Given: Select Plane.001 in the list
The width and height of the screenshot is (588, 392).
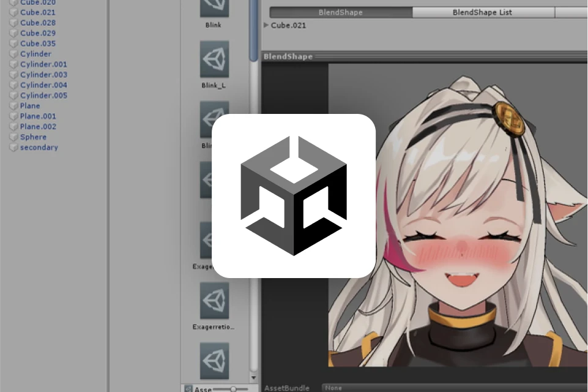Looking at the screenshot, I should [x=37, y=116].
